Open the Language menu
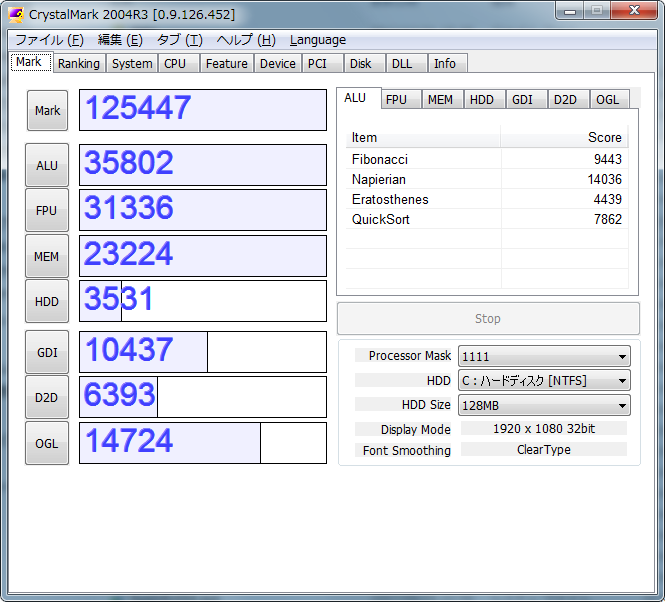Viewport: 665px width, 602px height. (x=317, y=40)
